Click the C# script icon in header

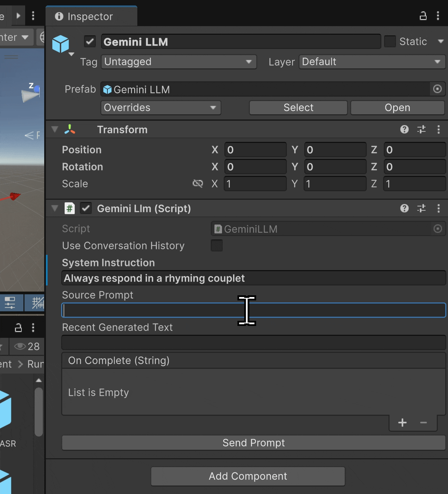(69, 208)
